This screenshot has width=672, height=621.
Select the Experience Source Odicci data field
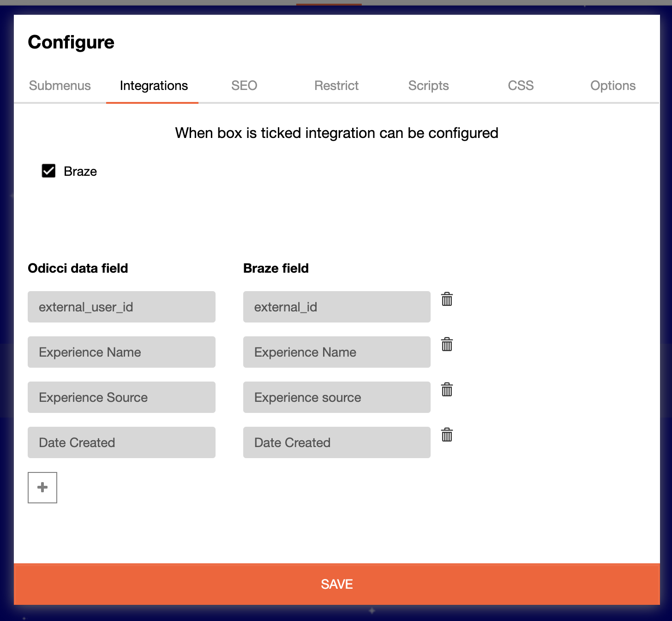121,397
